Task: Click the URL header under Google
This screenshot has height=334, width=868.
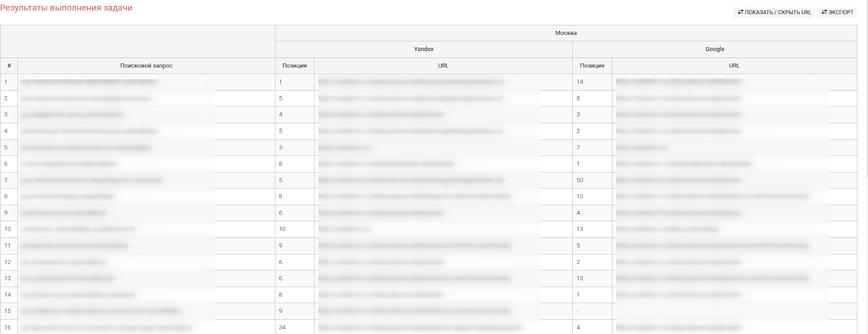Action: pyautogui.click(x=734, y=66)
